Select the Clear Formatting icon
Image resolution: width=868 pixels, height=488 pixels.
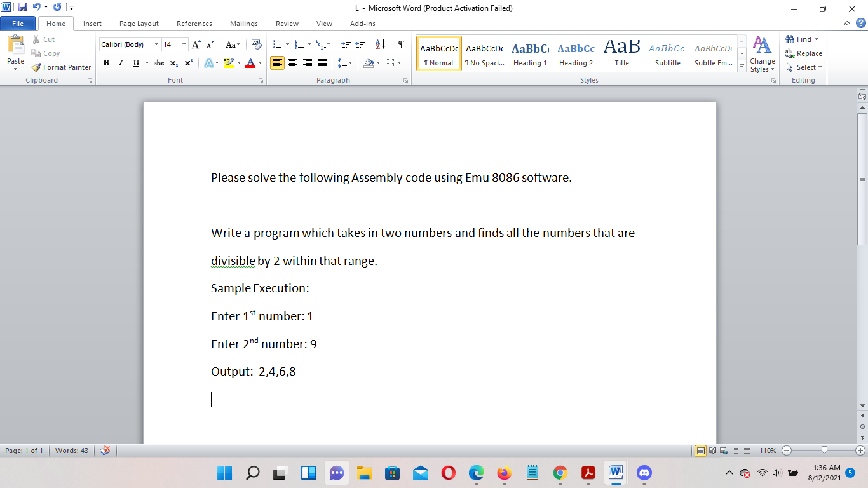[257, 44]
